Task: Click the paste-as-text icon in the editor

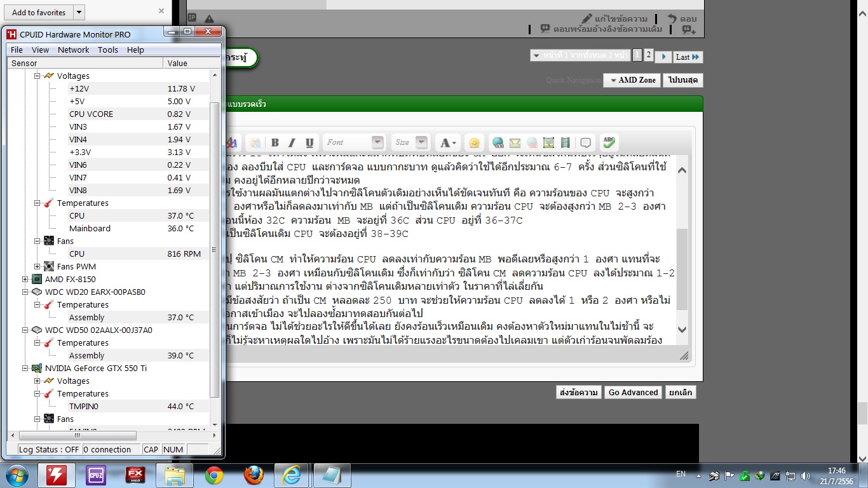Action: click(254, 142)
